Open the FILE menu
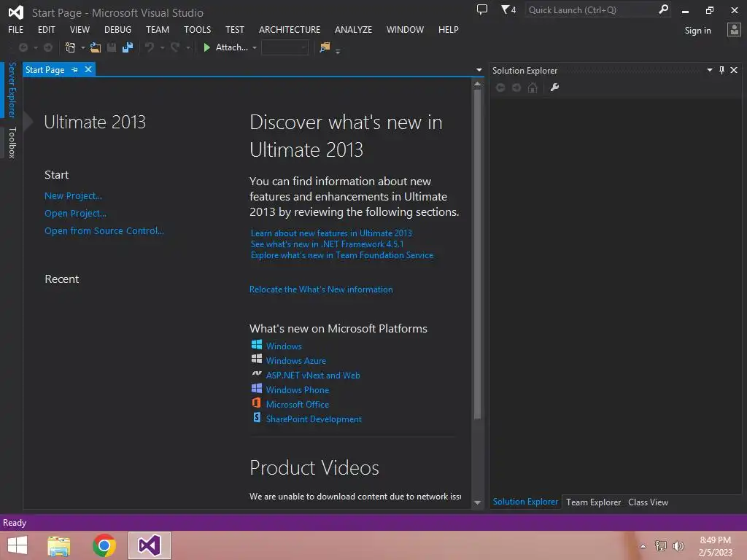 click(16, 29)
